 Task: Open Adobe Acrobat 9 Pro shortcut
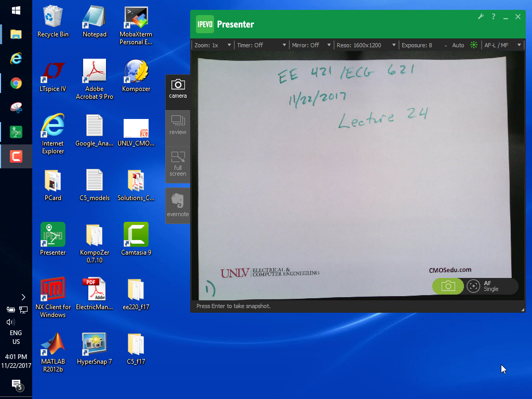tap(95, 79)
